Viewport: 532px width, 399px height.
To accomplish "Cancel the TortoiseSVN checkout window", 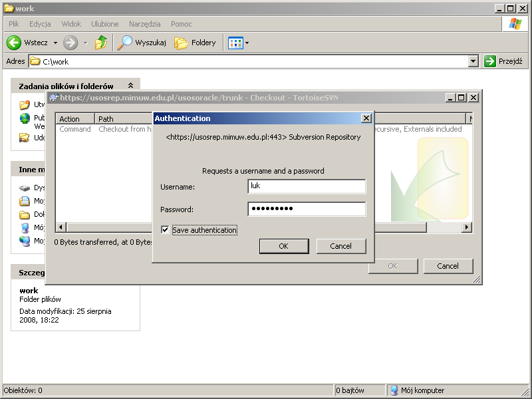I will tap(448, 266).
